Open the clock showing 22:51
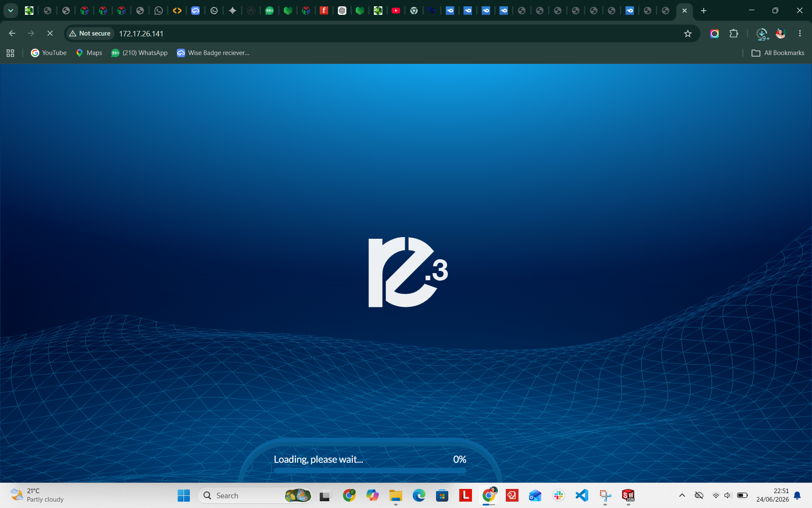The width and height of the screenshot is (812, 508). pos(773,495)
